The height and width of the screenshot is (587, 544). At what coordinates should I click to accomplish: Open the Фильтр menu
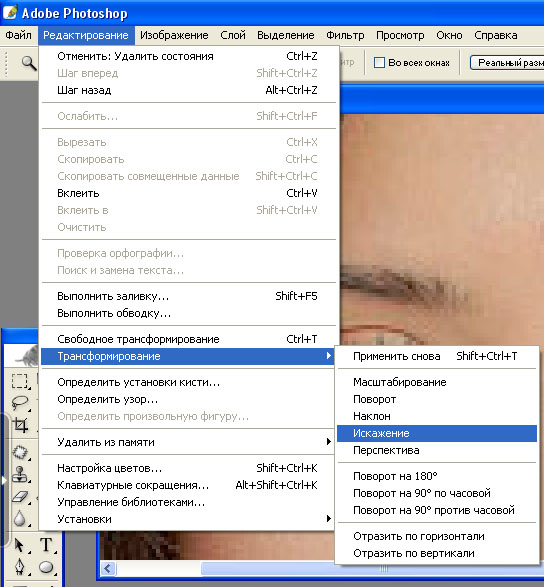(345, 35)
